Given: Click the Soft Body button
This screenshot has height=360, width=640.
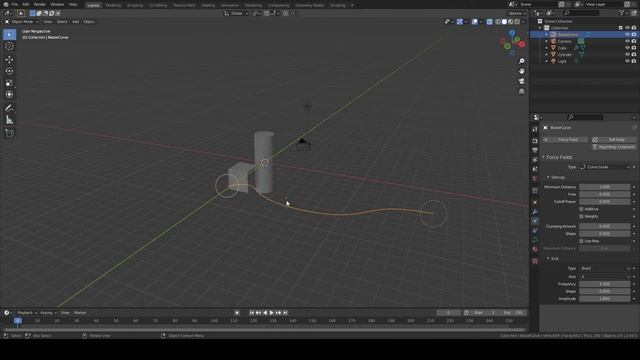Looking at the screenshot, I should pos(614,140).
